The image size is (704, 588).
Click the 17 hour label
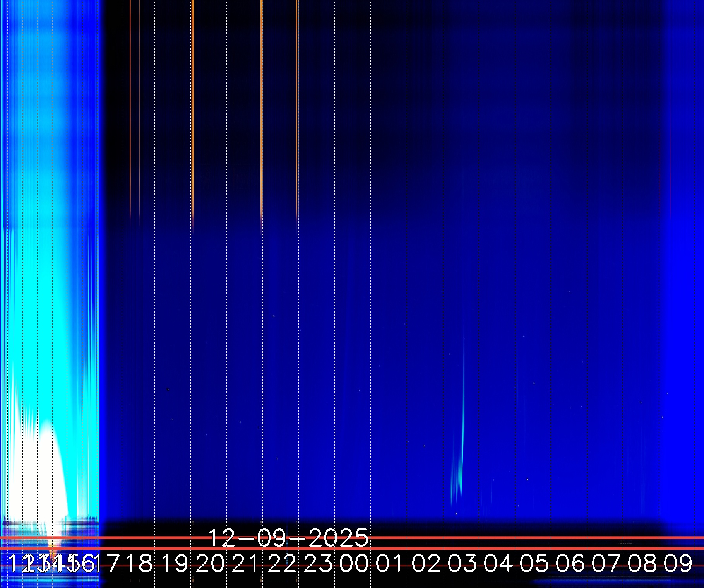110,563
